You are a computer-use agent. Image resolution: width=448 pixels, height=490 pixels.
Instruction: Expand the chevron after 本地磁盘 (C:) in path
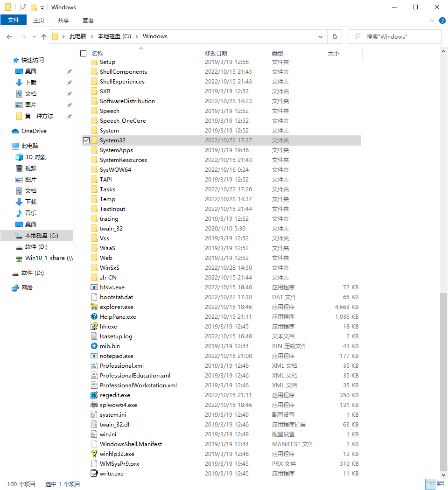tap(137, 36)
